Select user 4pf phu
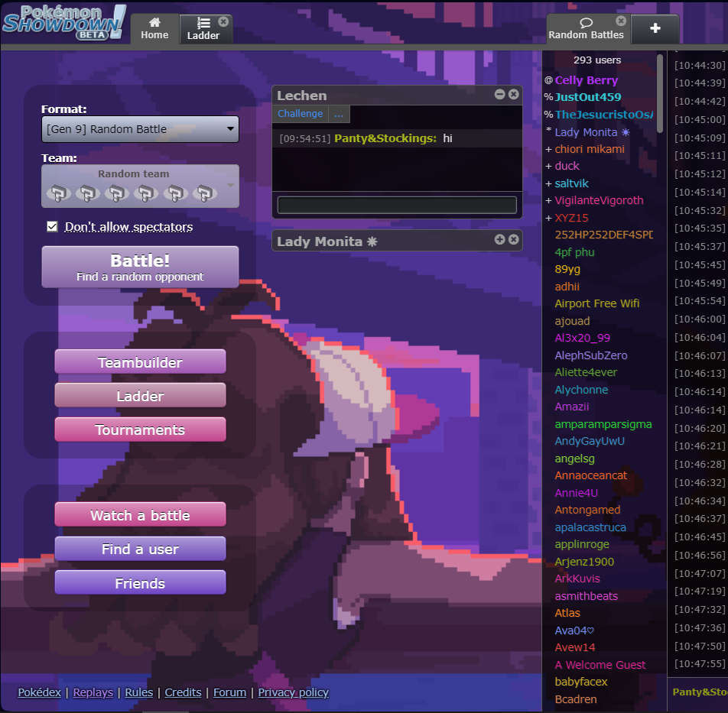The image size is (728, 713). click(574, 252)
